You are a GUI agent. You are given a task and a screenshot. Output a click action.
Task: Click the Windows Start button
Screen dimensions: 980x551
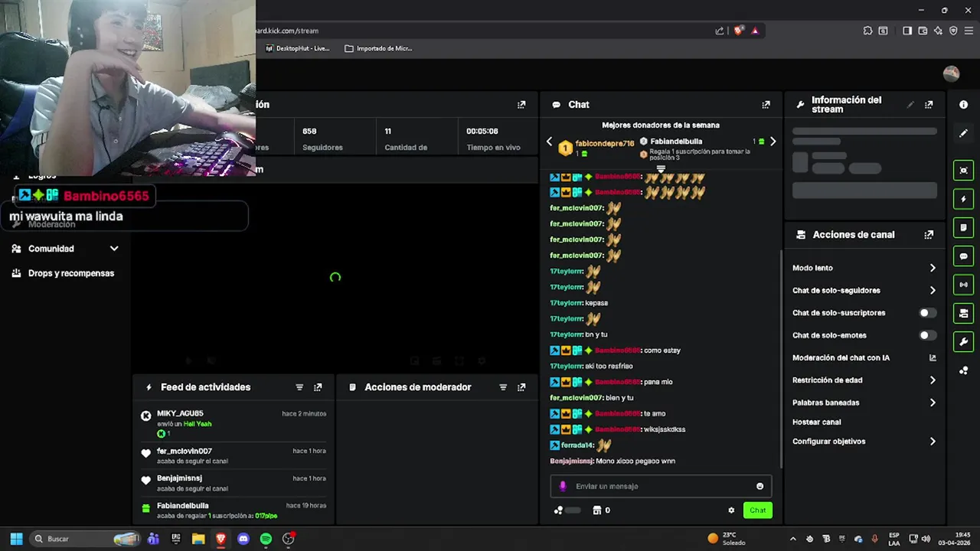coord(16,539)
